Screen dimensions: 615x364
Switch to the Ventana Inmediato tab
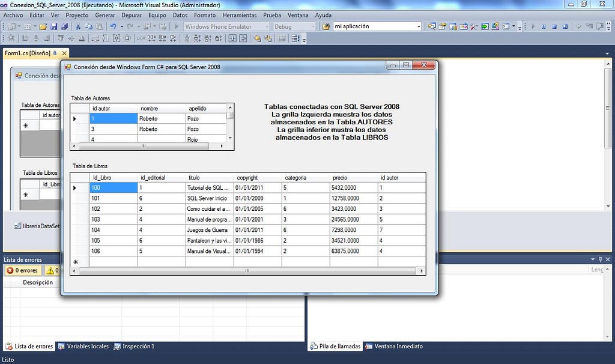coord(394,347)
